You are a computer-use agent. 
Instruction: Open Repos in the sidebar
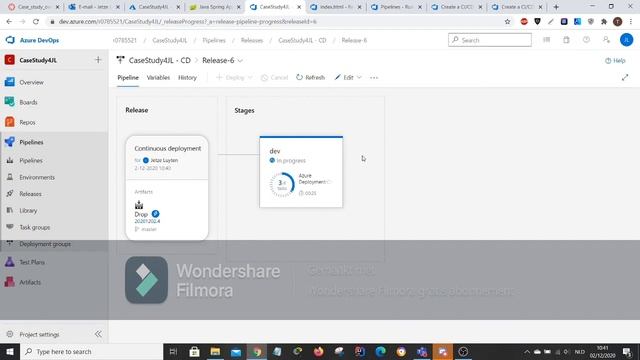[27, 122]
